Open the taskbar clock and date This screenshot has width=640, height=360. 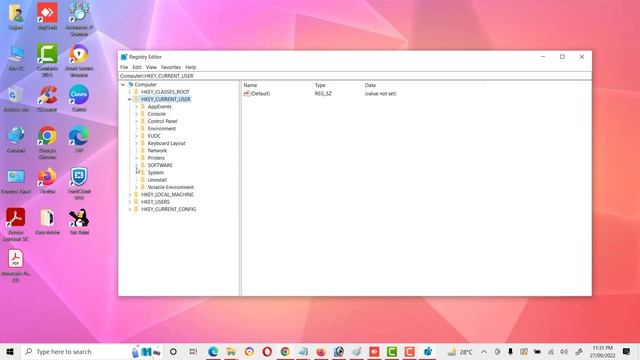[602, 351]
